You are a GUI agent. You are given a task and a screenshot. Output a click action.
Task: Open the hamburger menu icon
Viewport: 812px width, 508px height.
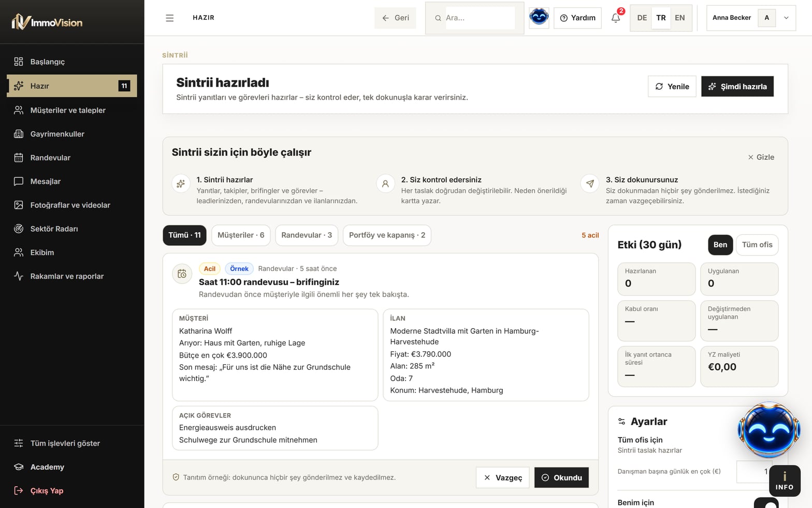tap(169, 18)
